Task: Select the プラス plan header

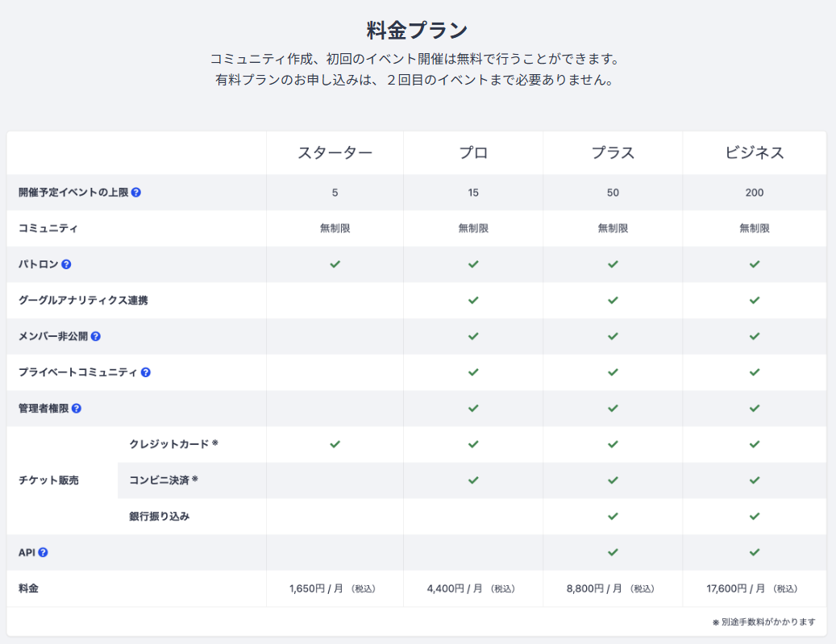Action: pyautogui.click(x=613, y=153)
